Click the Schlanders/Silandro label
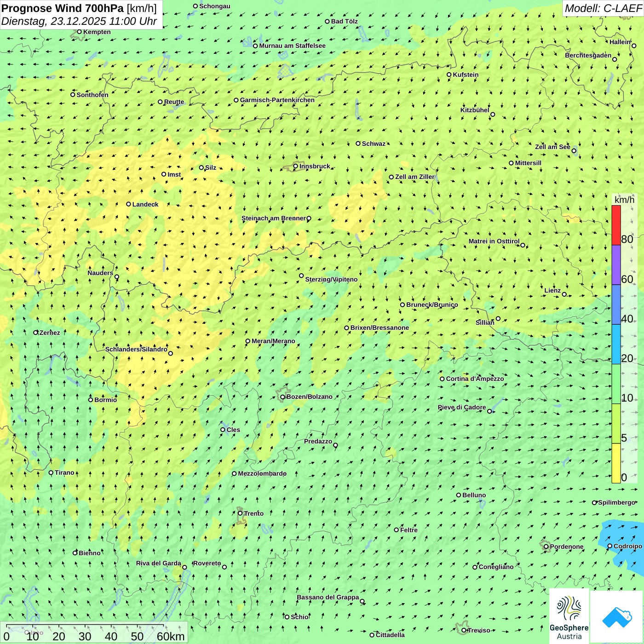The image size is (644, 644). pos(136,349)
